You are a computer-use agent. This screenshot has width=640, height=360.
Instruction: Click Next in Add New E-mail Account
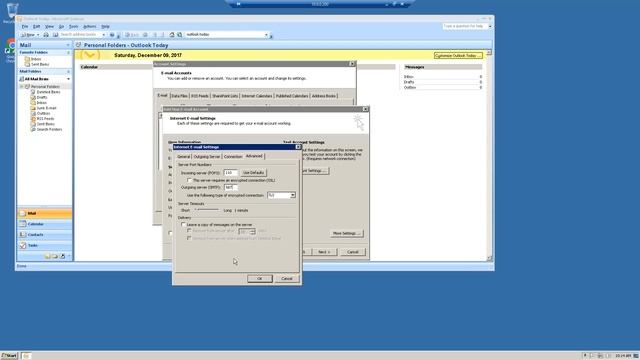[x=324, y=252]
